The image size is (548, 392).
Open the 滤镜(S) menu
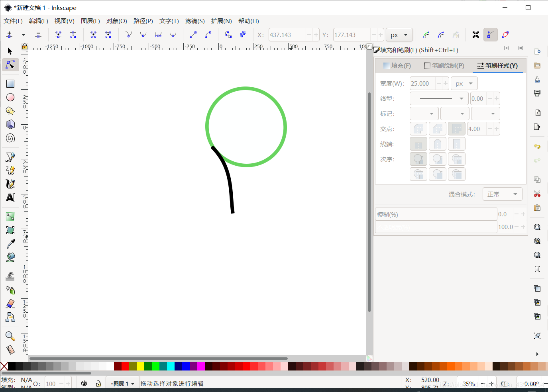(x=195, y=21)
